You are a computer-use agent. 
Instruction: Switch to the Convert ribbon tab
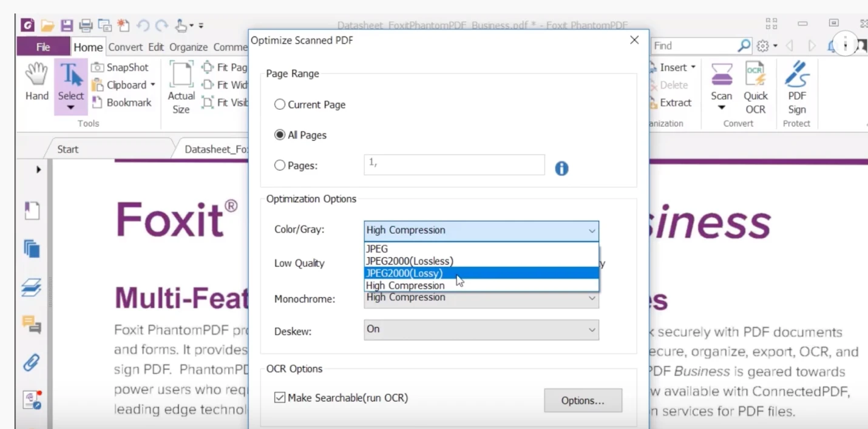tap(125, 47)
